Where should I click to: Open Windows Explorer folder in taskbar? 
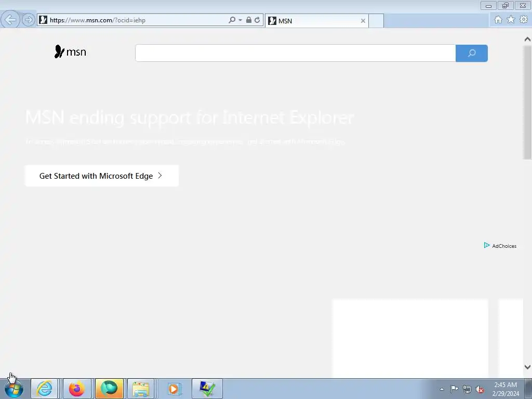tap(141, 389)
